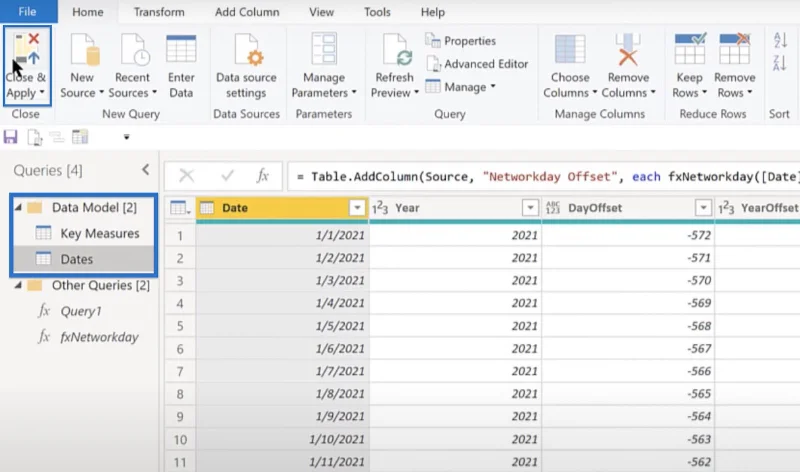Click the DayOffset value -562
This screenshot has height=472, width=800.
pos(628,462)
